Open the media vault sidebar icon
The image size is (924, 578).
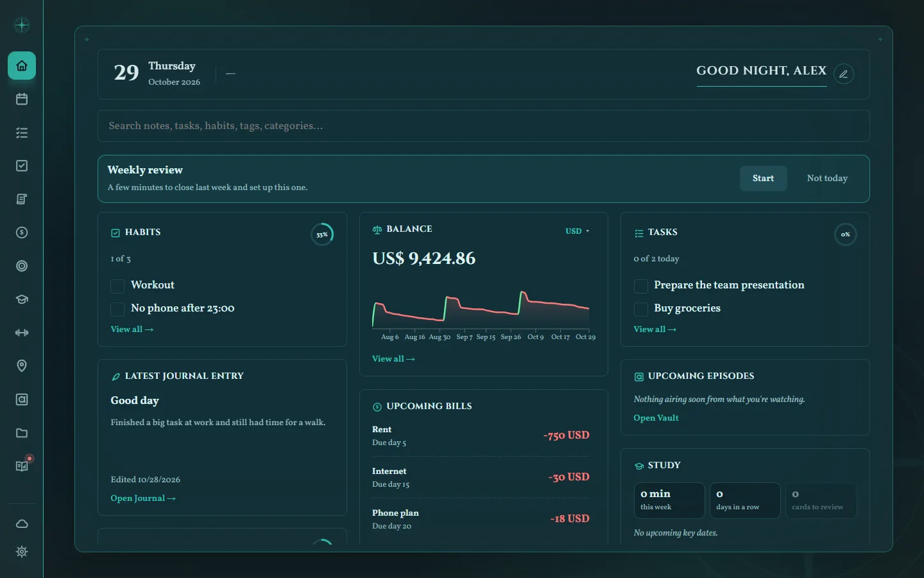pos(22,399)
